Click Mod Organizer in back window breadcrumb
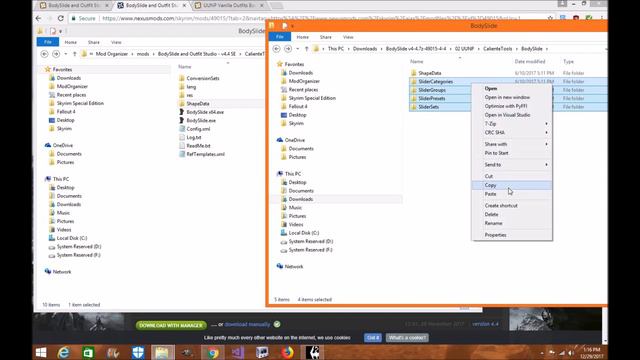This screenshot has width=640, height=360. coord(111,54)
